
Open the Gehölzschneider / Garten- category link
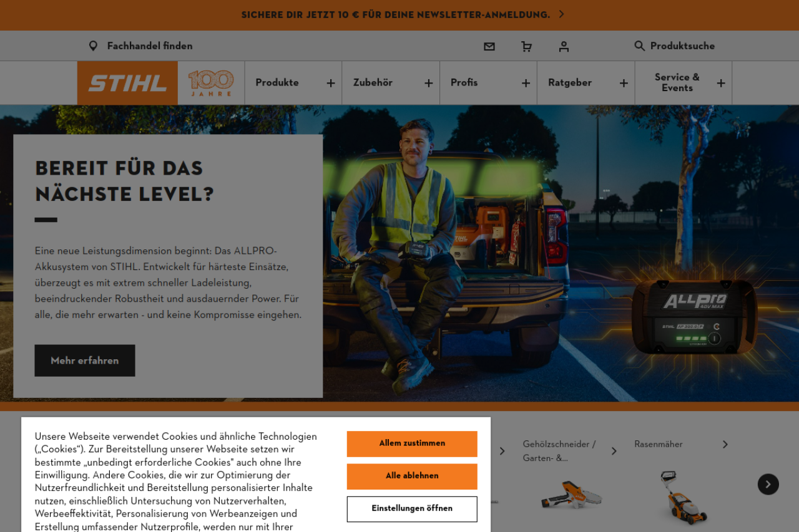pos(570,451)
